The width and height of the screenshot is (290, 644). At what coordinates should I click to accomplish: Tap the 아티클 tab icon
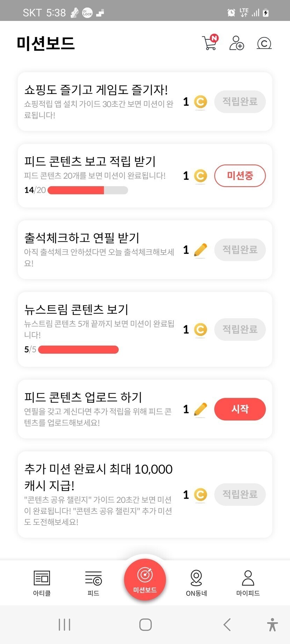pyautogui.click(x=42, y=578)
